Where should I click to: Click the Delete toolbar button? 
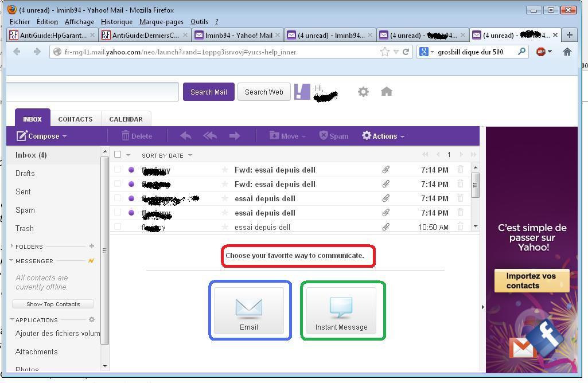tap(137, 136)
